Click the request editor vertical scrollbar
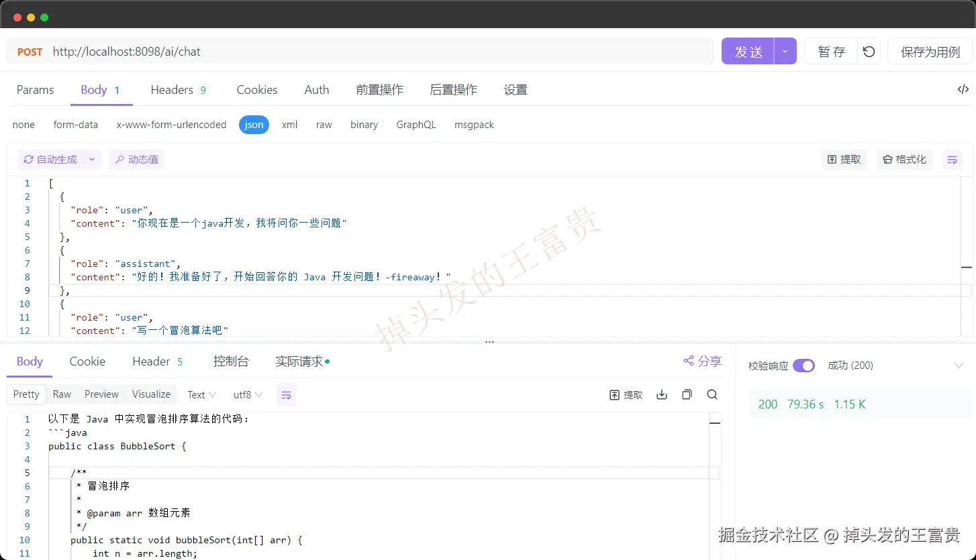976x560 pixels. tap(967, 256)
